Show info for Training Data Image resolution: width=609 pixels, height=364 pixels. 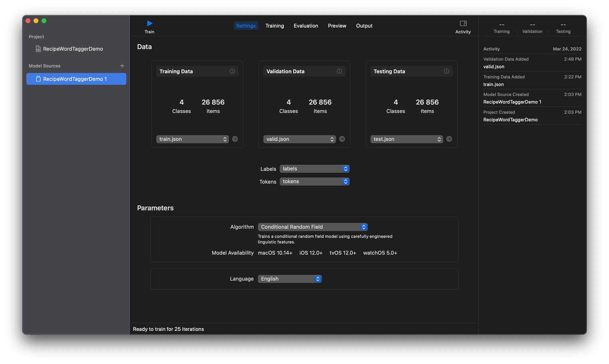point(232,71)
